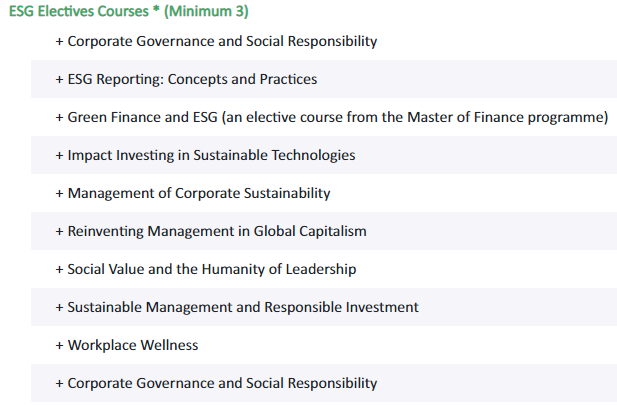Click the plus icon beside Workplace Wellness
Viewport: 617px width, 405px height.
[x=59, y=346]
